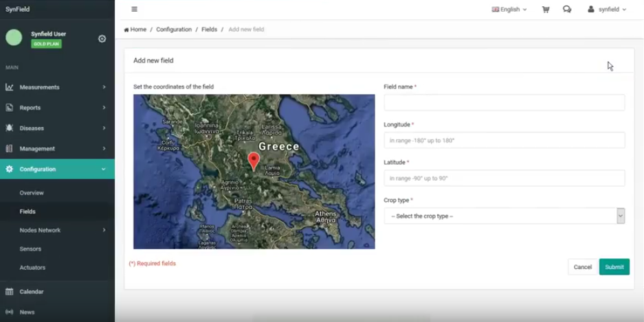Open the crop type select box
This screenshot has height=322, width=644.
click(x=504, y=216)
